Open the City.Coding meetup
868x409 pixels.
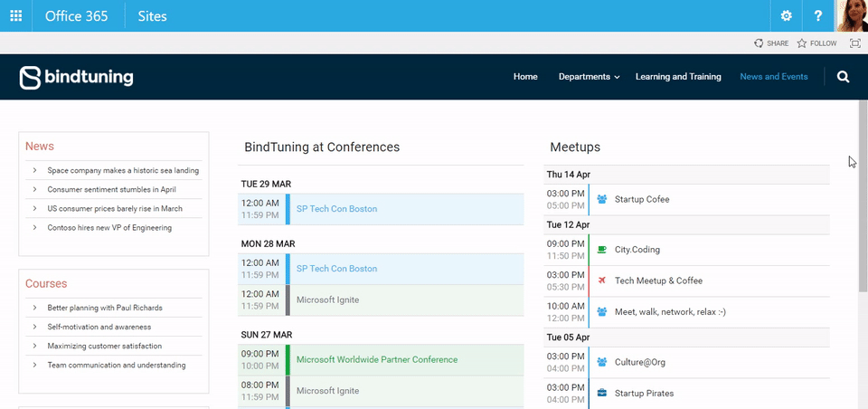pos(637,250)
